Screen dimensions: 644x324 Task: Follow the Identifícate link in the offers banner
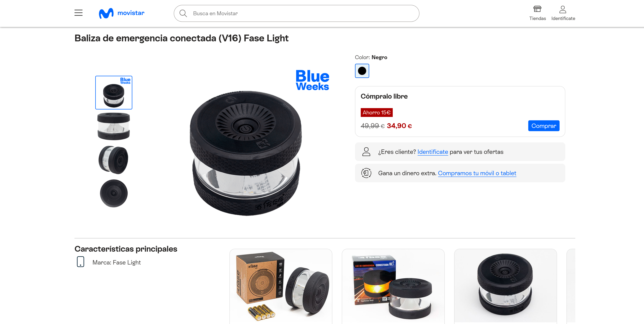(x=432, y=152)
